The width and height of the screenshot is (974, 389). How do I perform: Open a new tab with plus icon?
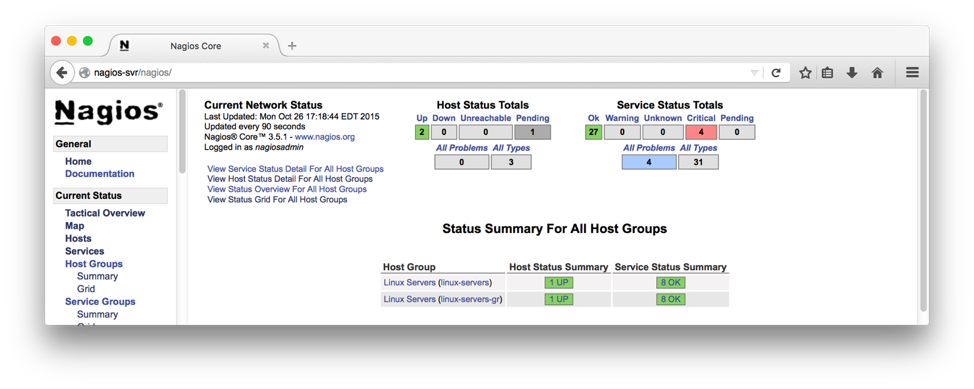tap(292, 46)
